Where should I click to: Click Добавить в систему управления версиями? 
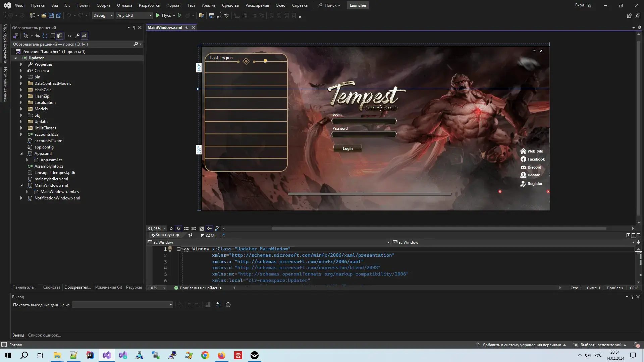pyautogui.click(x=522, y=345)
